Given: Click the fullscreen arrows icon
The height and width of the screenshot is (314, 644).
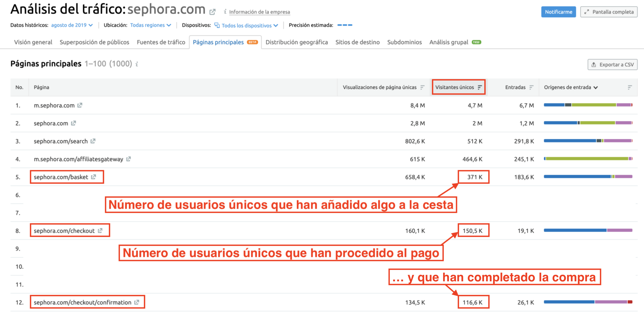Looking at the screenshot, I should [587, 12].
